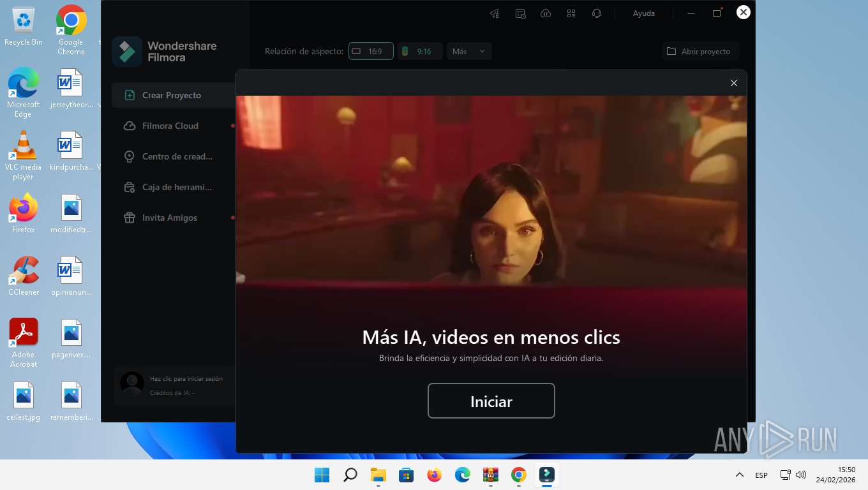Select 9:16 aspect ratio option
This screenshot has height=490, width=868.
click(420, 51)
